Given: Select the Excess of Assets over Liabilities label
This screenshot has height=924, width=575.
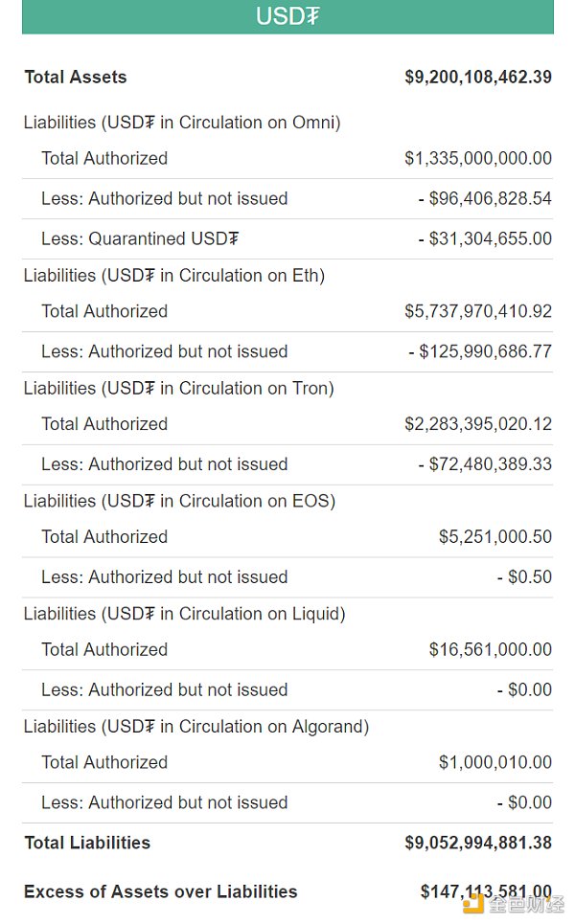Looking at the screenshot, I should coord(161,891).
